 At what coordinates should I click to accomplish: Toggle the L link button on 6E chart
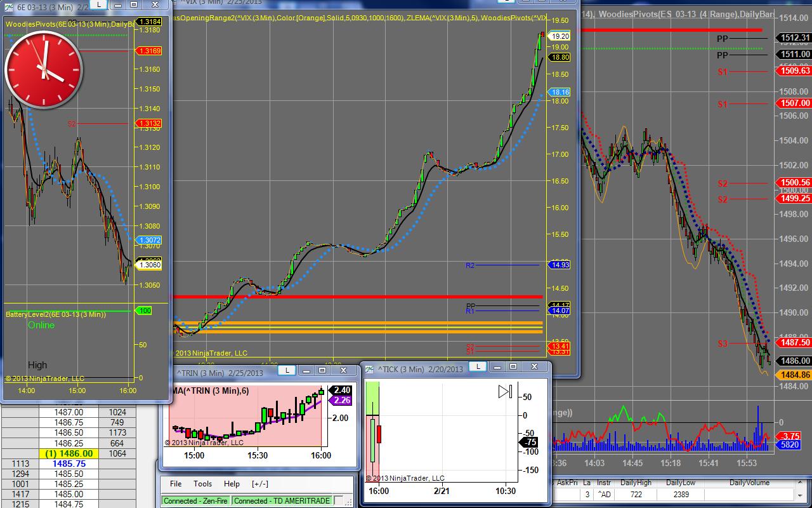[98, 4]
